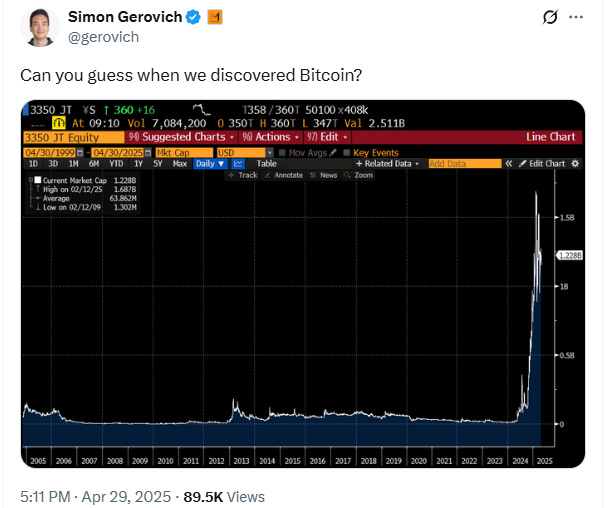The image size is (605, 508).
Task: Click the Mkt Cap field selector
Action: click(x=184, y=153)
